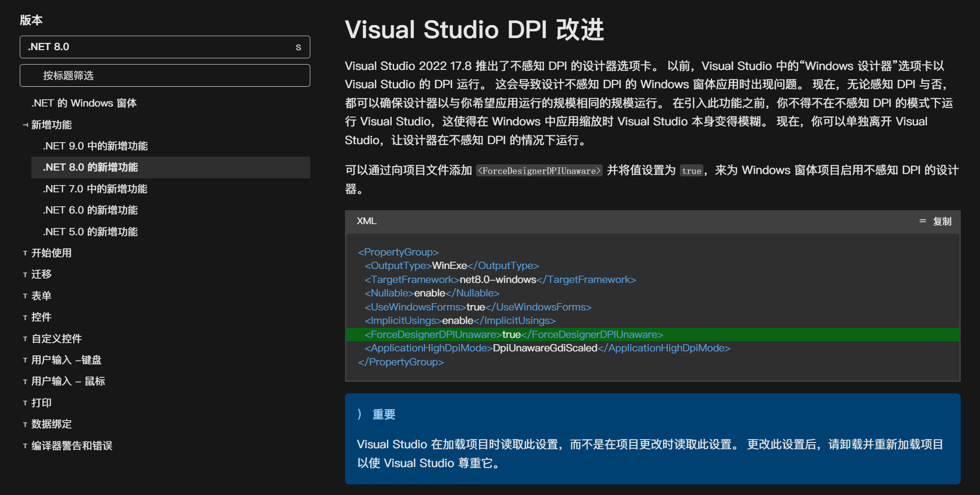
Task: Click the inline true code value
Action: [691, 171]
